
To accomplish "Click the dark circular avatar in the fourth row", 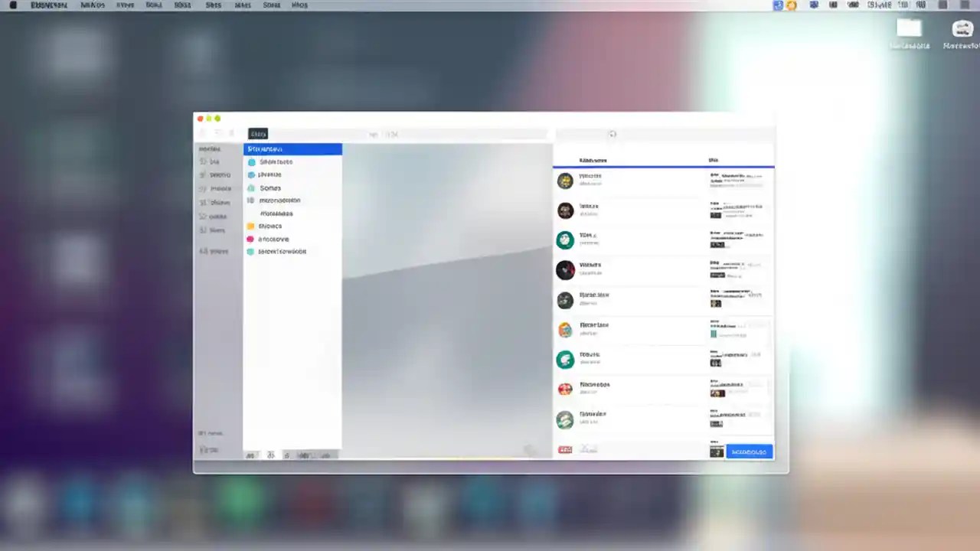I will [x=564, y=269].
